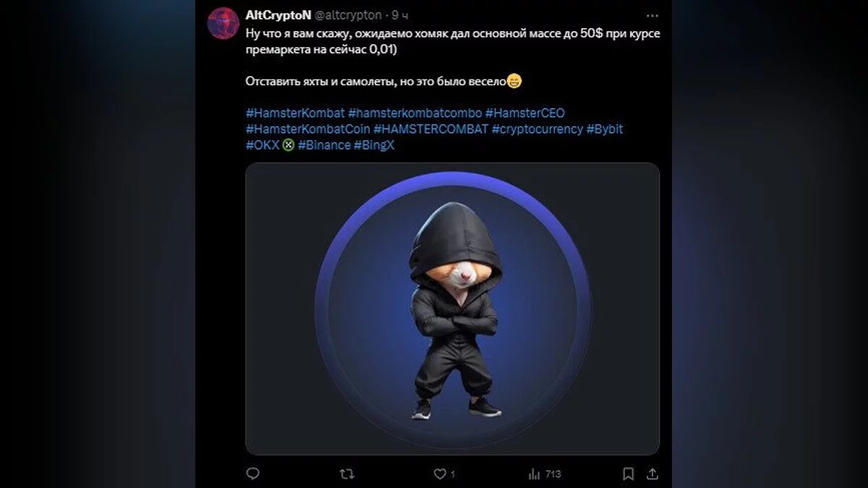Open the #hamsterkombatcombo hashtag
This screenshot has height=488, width=868.
[414, 114]
